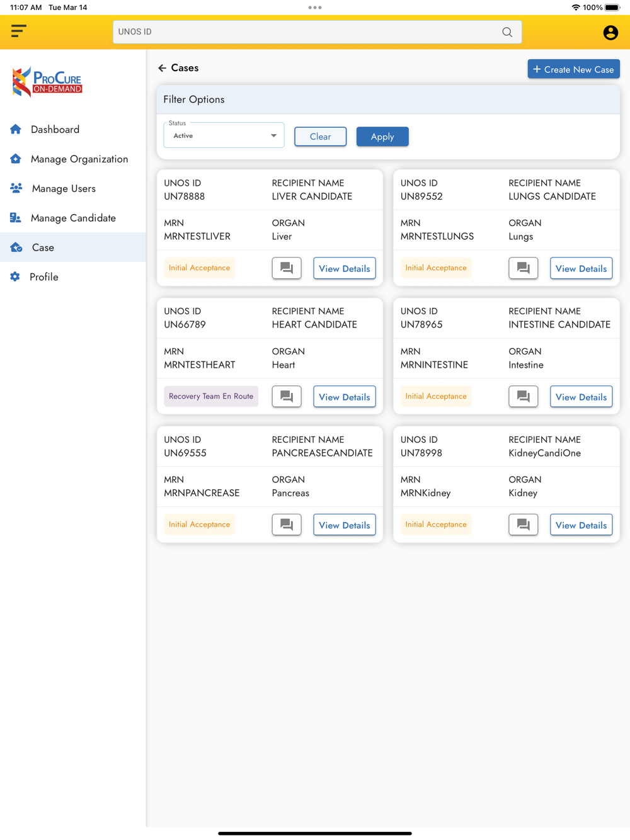The width and height of the screenshot is (630, 840).
Task: Open chat icon for KidneyCandiOne case
Action: [x=523, y=525]
